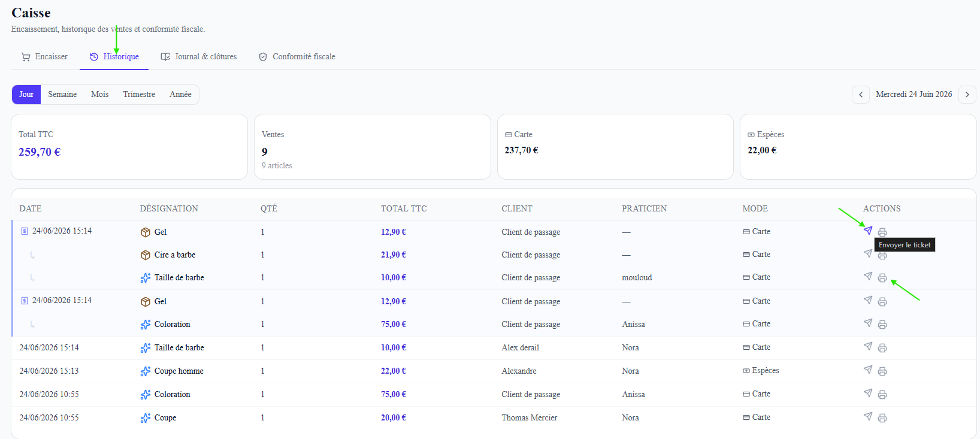The image size is (980, 439).
Task: Click the date Mercredi 24 Juin 2026
Action: coord(914,95)
